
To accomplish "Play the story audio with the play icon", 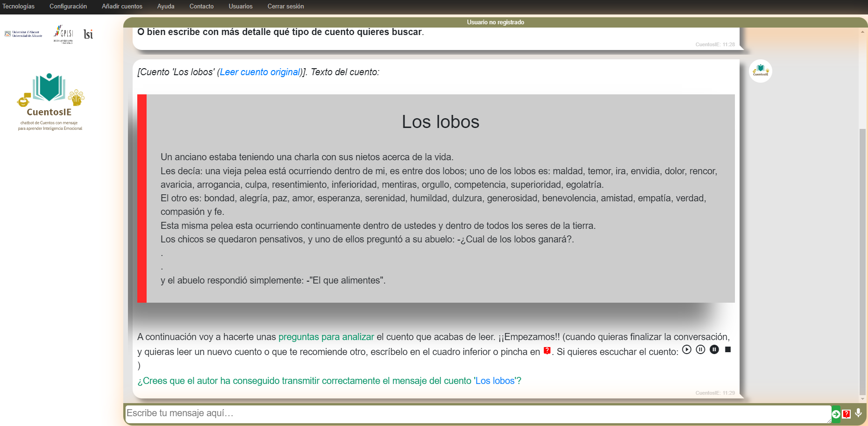I will click(686, 349).
